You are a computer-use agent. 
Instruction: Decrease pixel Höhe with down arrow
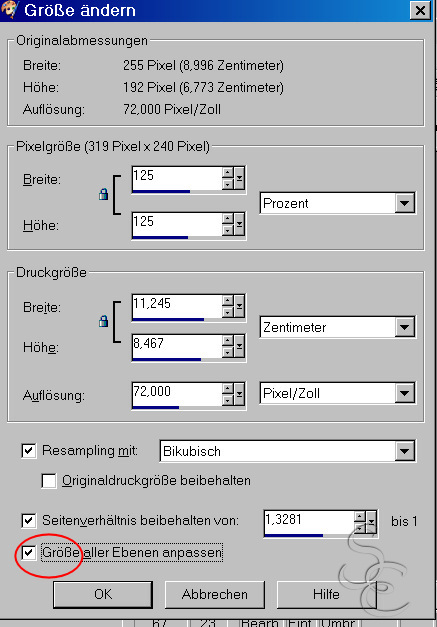tap(227, 230)
